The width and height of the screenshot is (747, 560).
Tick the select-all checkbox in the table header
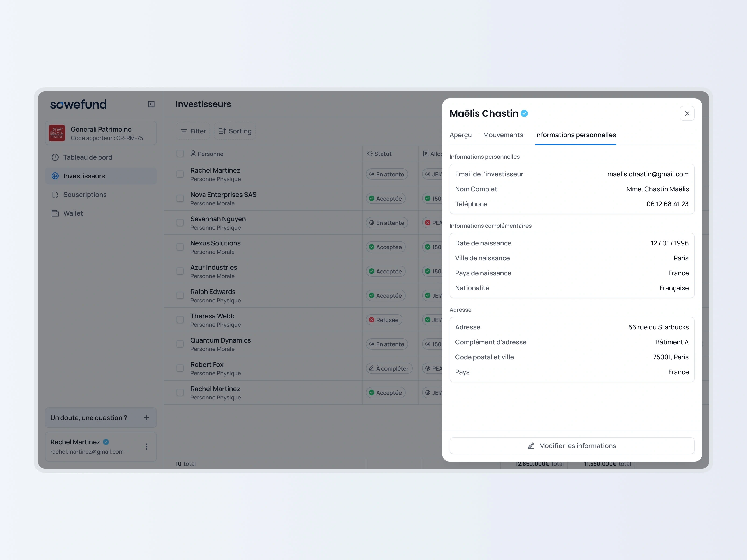[x=180, y=154]
